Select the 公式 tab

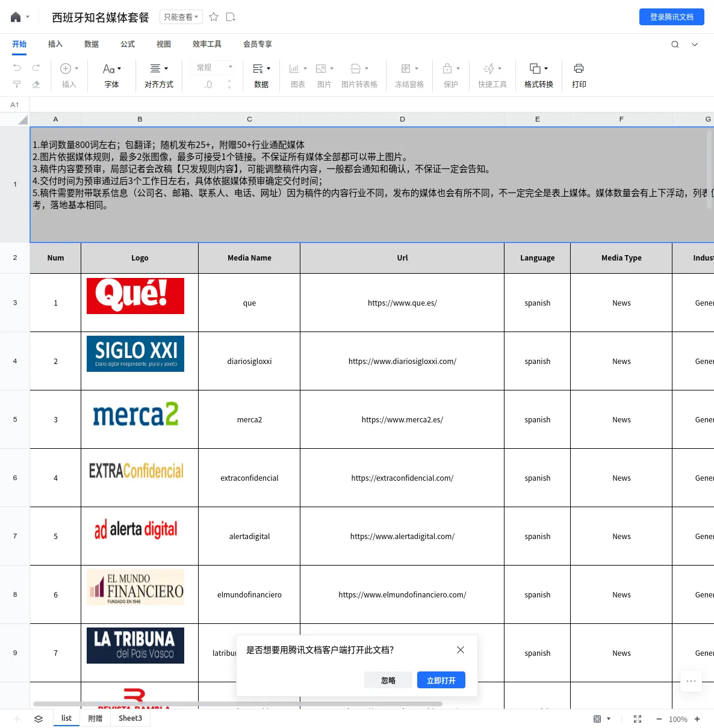coord(128,44)
